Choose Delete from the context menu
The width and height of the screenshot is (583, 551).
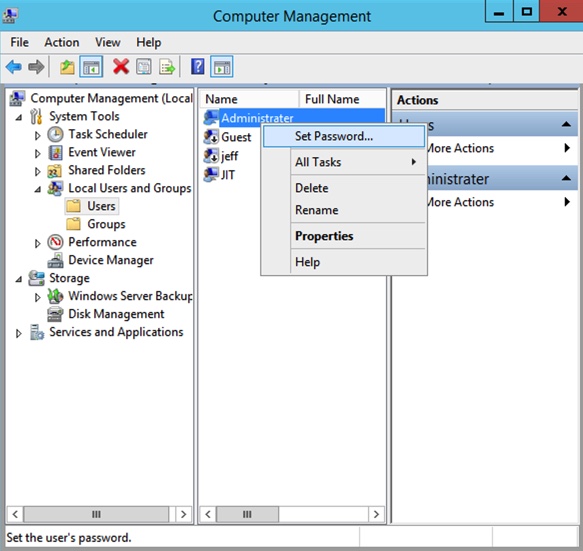[344, 188]
